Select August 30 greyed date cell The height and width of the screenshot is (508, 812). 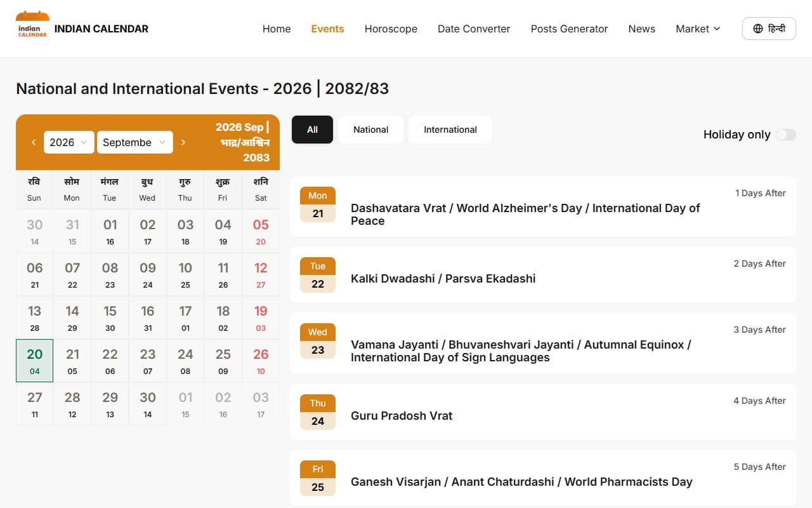point(34,231)
